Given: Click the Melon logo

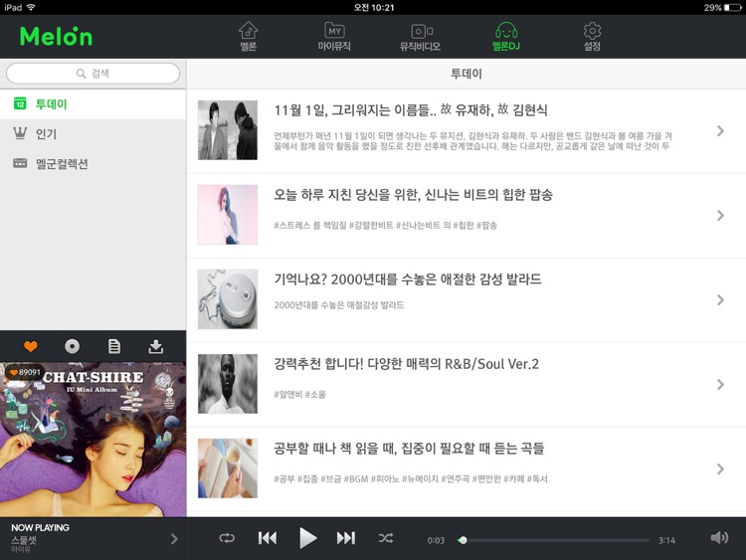Looking at the screenshot, I should (x=56, y=37).
